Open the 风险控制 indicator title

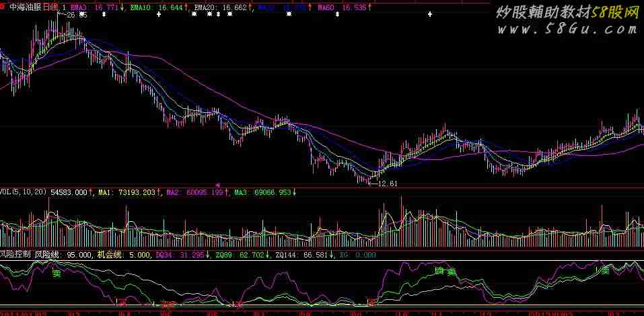click(15, 255)
